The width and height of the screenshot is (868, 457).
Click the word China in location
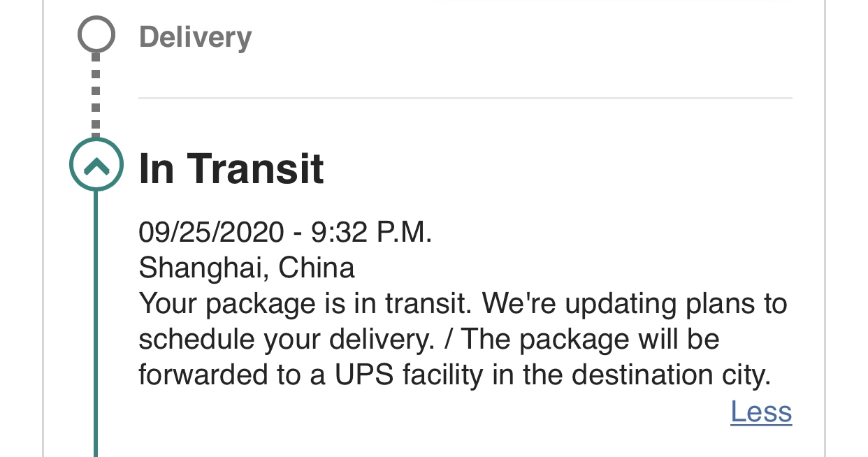click(317, 268)
